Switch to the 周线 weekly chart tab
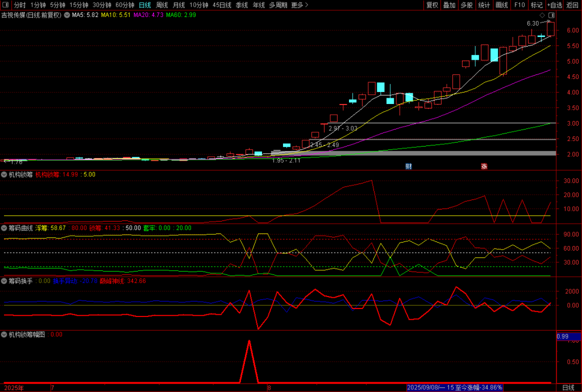 (162, 5)
